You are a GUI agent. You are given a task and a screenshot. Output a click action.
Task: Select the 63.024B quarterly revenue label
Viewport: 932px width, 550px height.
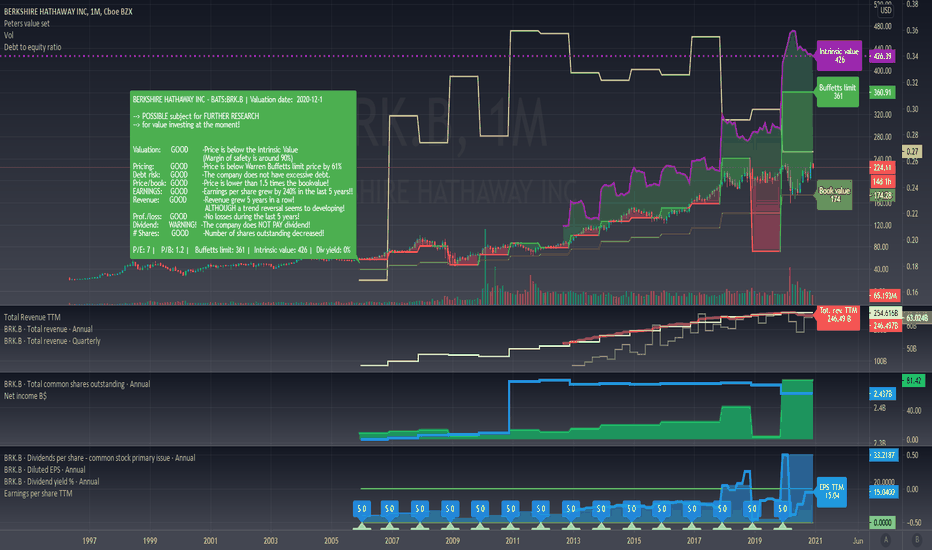click(x=917, y=318)
